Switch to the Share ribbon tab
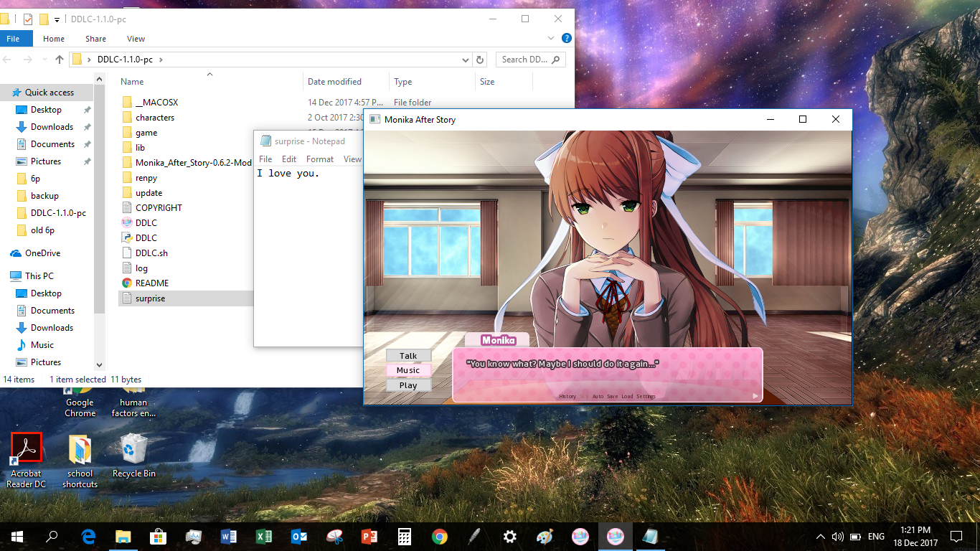980x551 pixels. (x=95, y=39)
